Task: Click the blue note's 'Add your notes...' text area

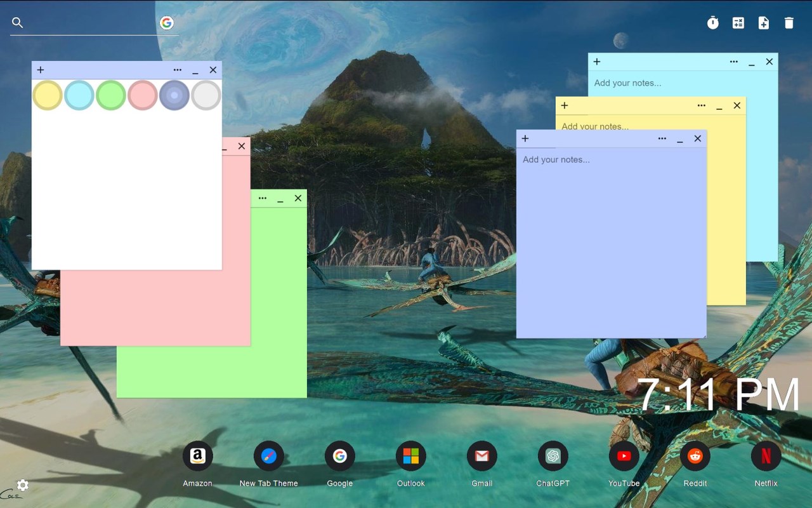Action: pyautogui.click(x=612, y=243)
